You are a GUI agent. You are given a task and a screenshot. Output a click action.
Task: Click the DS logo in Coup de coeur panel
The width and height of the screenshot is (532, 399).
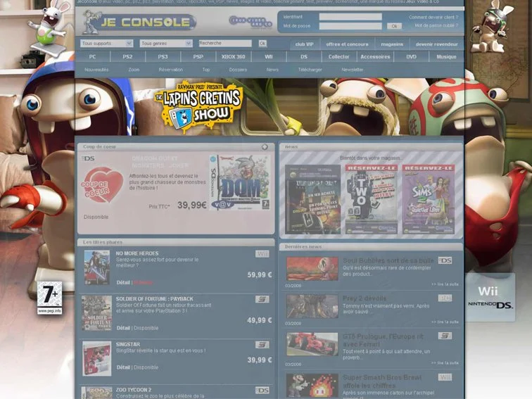coord(88,158)
